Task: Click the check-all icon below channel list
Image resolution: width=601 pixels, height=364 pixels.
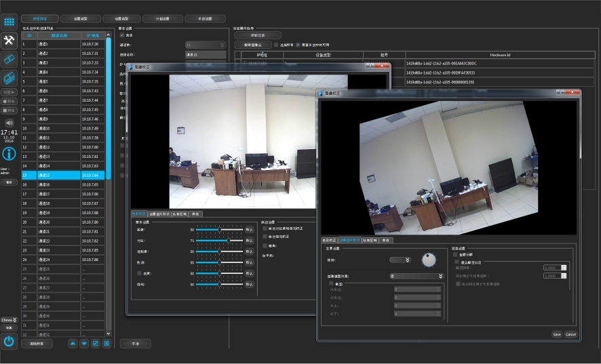Action: click(96, 344)
